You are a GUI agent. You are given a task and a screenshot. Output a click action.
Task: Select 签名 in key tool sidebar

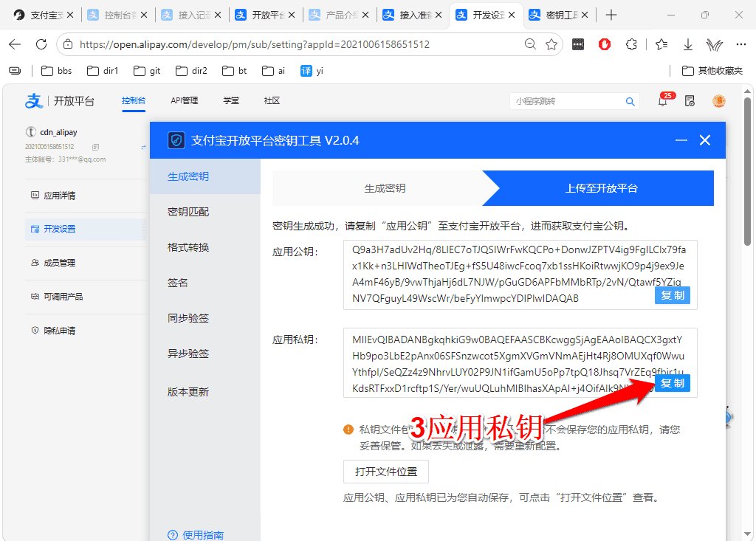pos(205,283)
